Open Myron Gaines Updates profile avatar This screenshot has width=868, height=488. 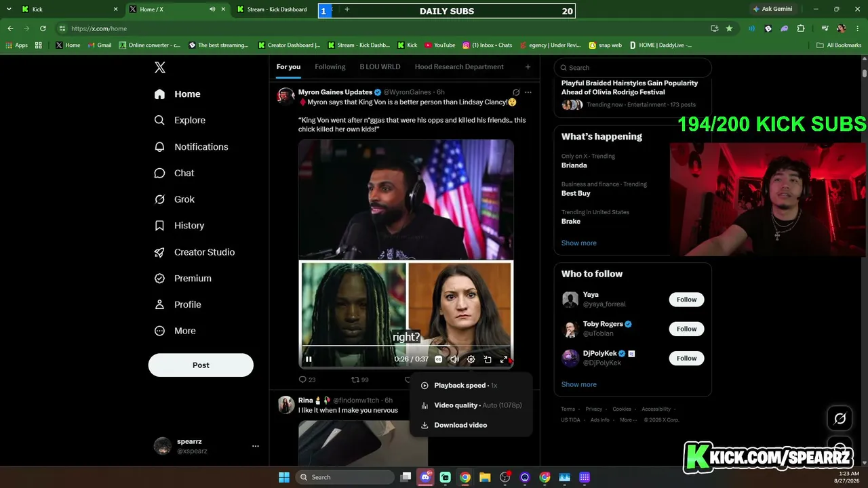[286, 96]
